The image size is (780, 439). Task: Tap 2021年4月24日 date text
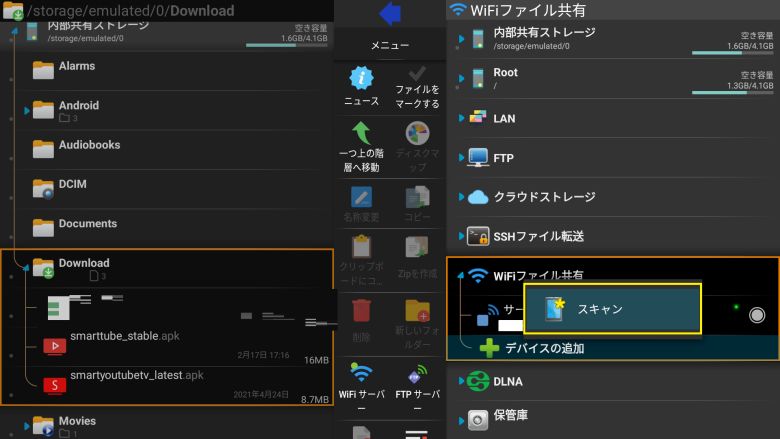[261, 394]
